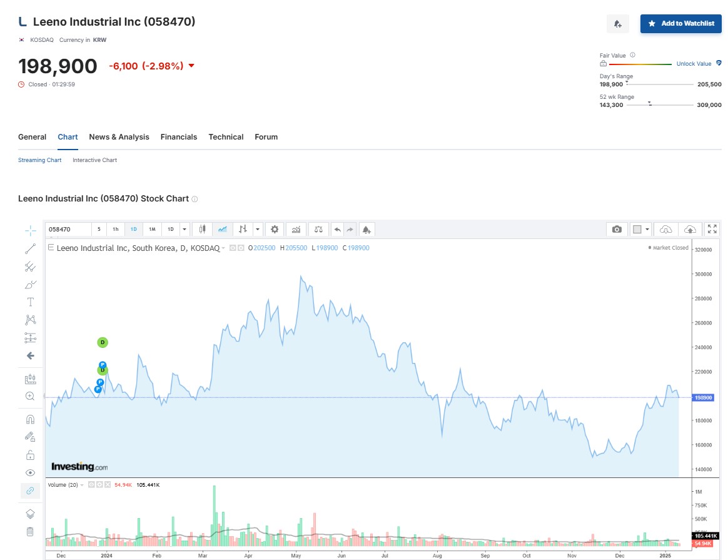
Task: Select the 5 minute interval
Action: click(x=99, y=230)
